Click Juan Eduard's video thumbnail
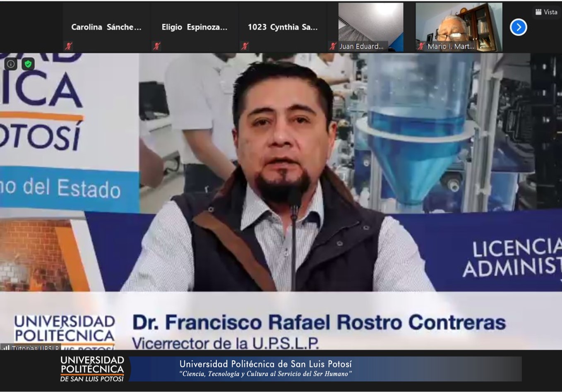This screenshot has height=392, width=562. pyautogui.click(x=370, y=23)
